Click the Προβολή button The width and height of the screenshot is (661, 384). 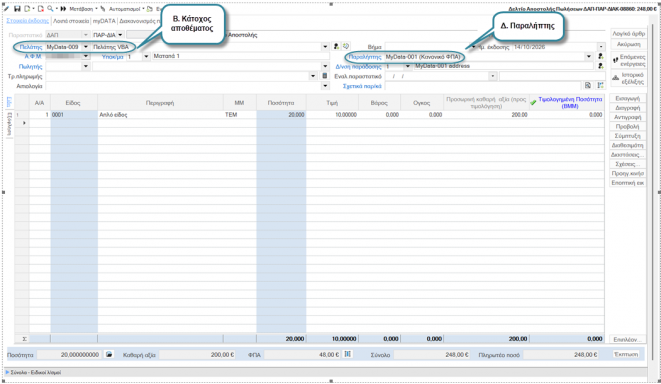627,126
